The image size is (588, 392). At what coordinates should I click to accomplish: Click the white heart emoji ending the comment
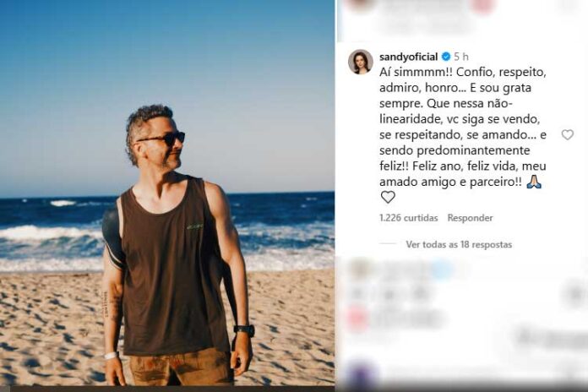(388, 197)
